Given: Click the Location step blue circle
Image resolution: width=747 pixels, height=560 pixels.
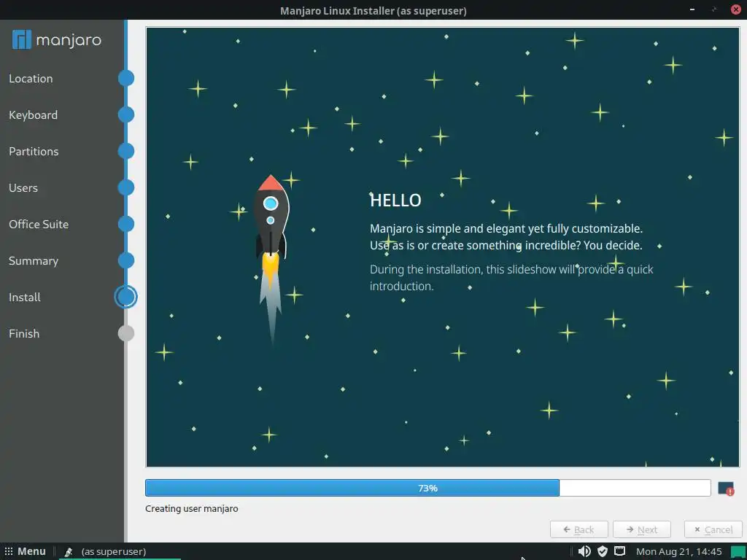Looking at the screenshot, I should 126,78.
